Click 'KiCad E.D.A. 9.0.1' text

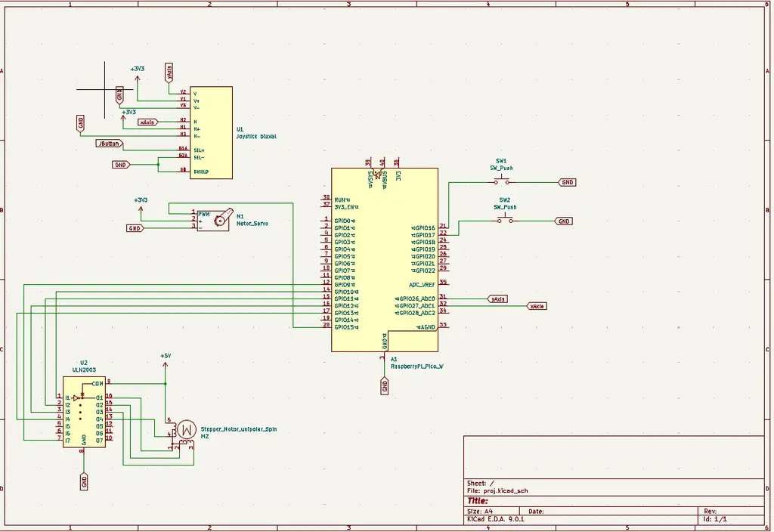[x=496, y=520]
